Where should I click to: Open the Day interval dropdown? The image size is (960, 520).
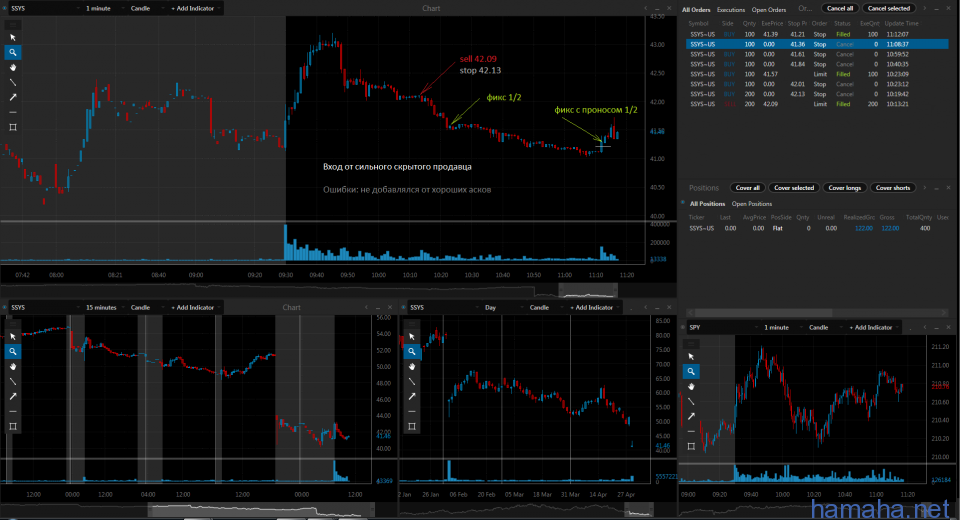[503, 307]
